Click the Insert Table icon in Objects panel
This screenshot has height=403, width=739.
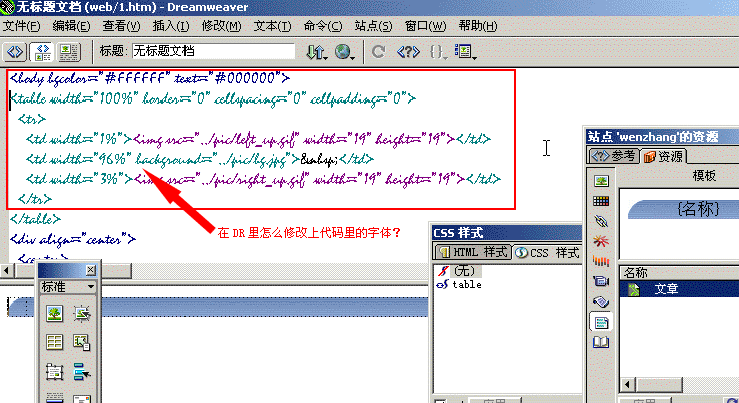coord(54,343)
